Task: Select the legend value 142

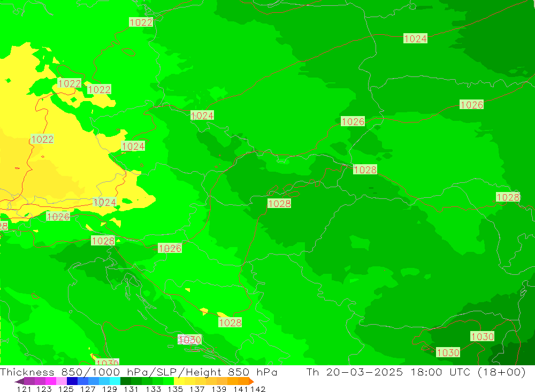Action: (x=258, y=389)
